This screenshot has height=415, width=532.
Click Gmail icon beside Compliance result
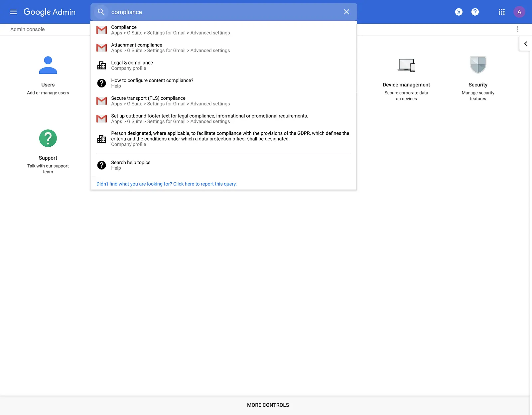[101, 30]
